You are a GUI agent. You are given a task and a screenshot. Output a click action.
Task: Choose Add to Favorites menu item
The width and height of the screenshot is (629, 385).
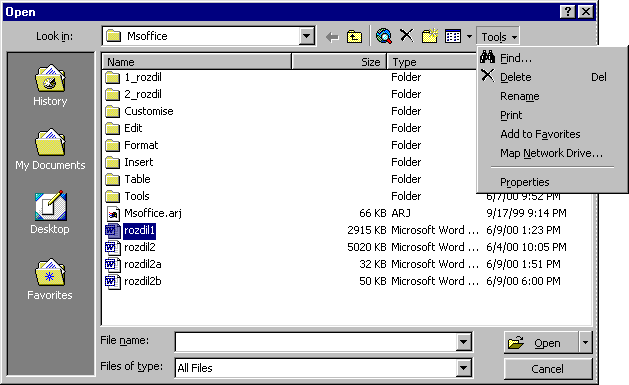coord(552,134)
